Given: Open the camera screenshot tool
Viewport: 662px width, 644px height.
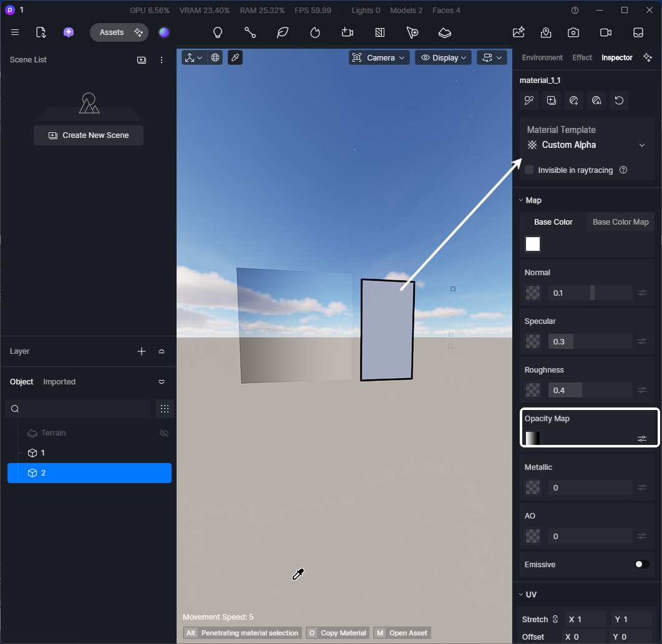Looking at the screenshot, I should (573, 32).
